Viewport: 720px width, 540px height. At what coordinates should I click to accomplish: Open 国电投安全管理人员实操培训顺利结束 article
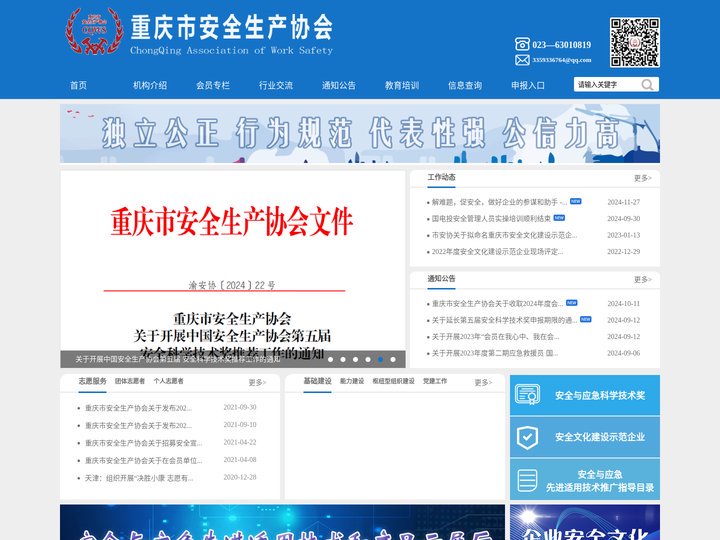click(x=491, y=219)
